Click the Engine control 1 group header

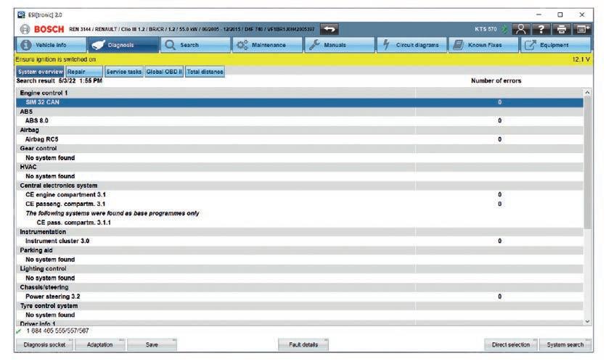coord(300,93)
